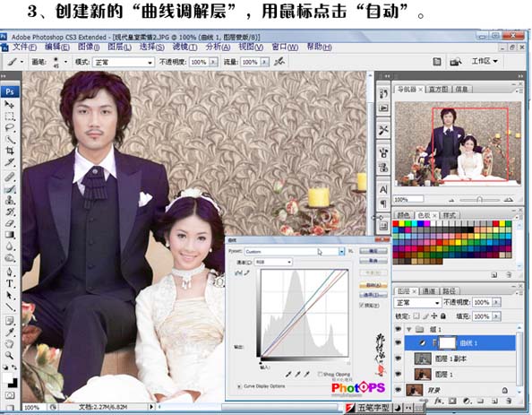Toggle the airbrush option in options bar
532x415 pixels.
tap(279, 62)
